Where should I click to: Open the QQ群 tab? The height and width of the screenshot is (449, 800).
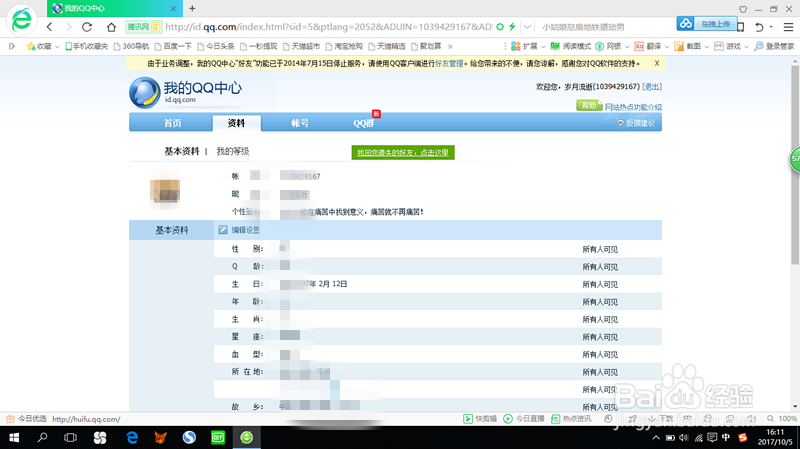pyautogui.click(x=364, y=123)
